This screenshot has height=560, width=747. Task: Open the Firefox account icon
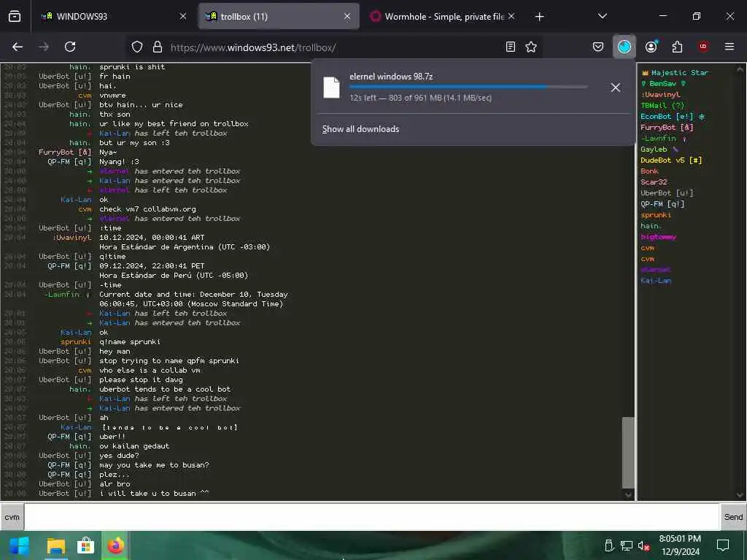651,47
